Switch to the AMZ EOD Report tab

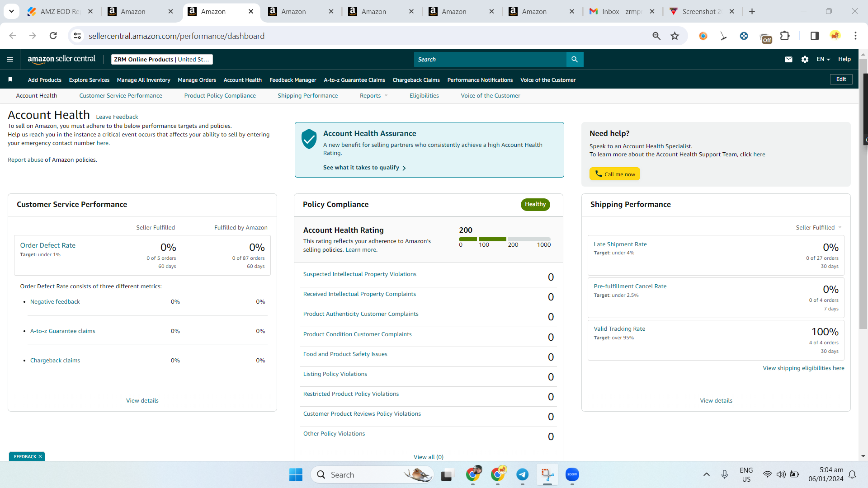tap(61, 11)
